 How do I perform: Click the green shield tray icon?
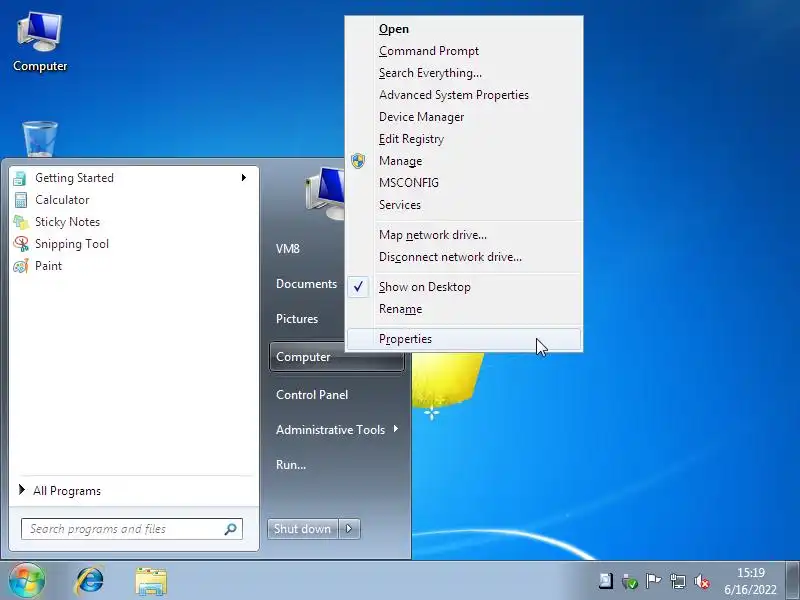630,581
